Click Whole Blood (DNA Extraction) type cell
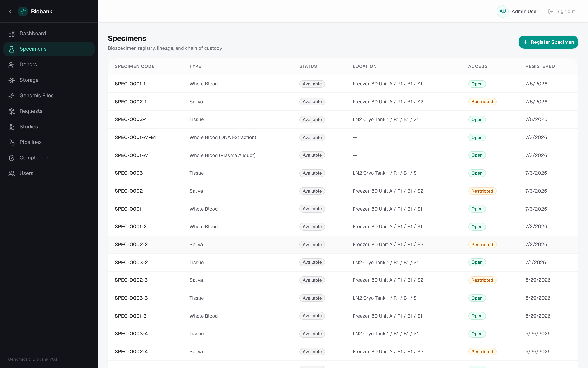 tap(223, 138)
